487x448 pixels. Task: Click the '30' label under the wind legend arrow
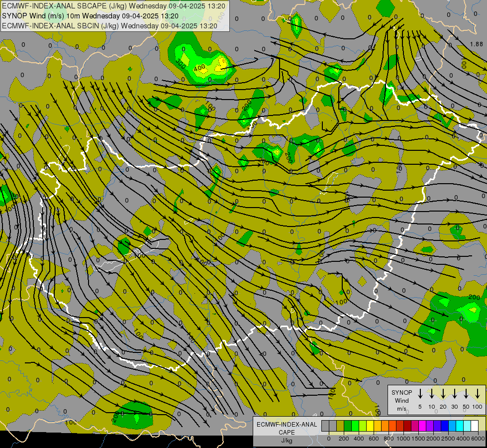454,407
